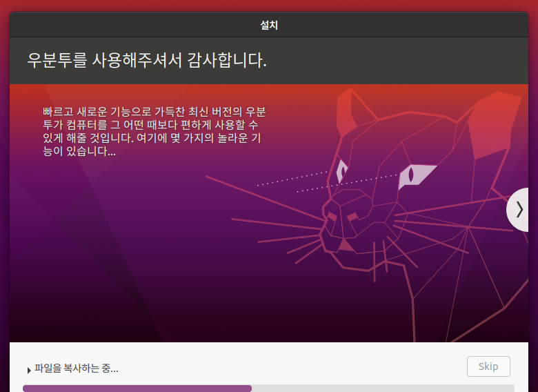Click the Skip button
This screenshot has height=392, width=538.
pyautogui.click(x=488, y=366)
